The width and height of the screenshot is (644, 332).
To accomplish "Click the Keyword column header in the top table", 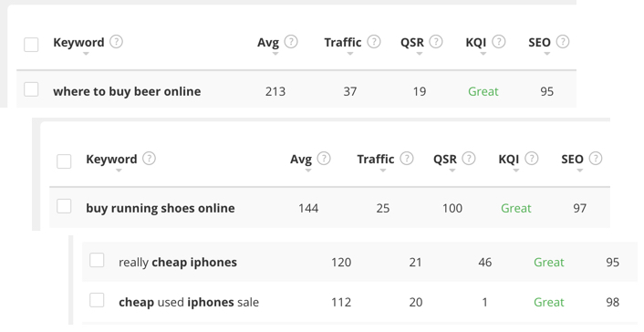I will click(x=78, y=42).
